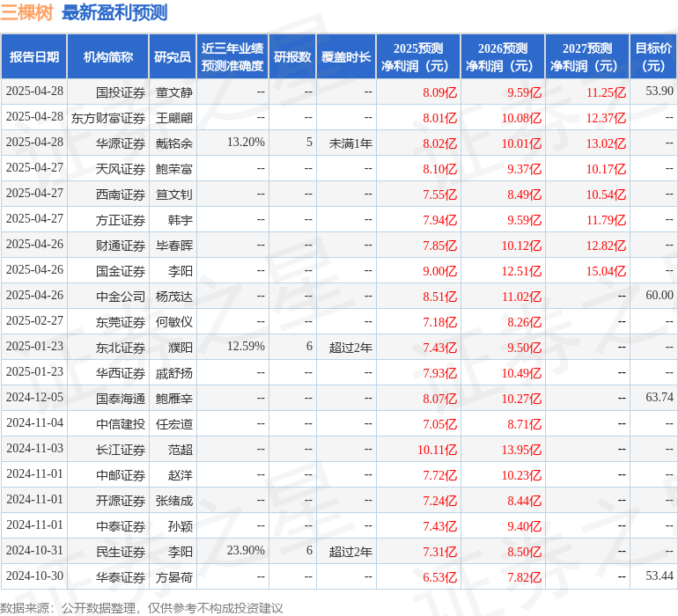Select institution 华泰证券
Image resolution: width=678 pixels, height=616 pixels.
121,577
